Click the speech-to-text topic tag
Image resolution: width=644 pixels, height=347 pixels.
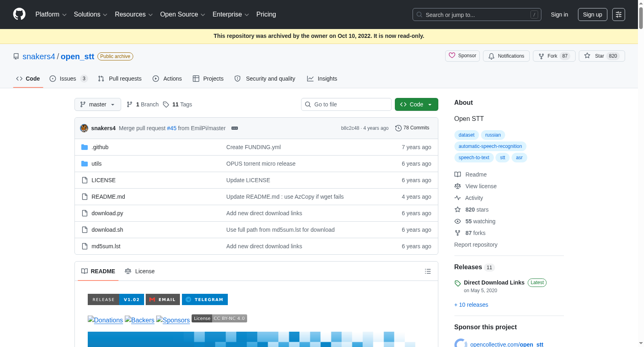click(474, 158)
